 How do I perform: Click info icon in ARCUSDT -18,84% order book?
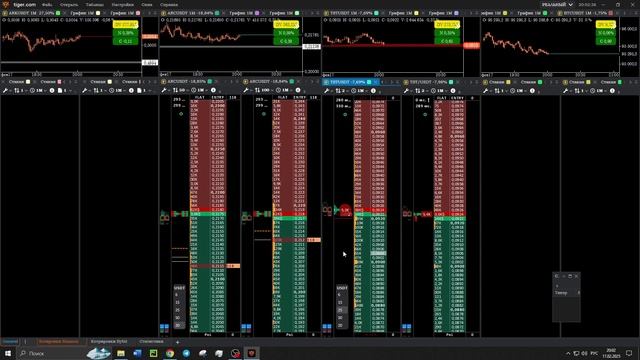pyautogui.click(x=298, y=90)
